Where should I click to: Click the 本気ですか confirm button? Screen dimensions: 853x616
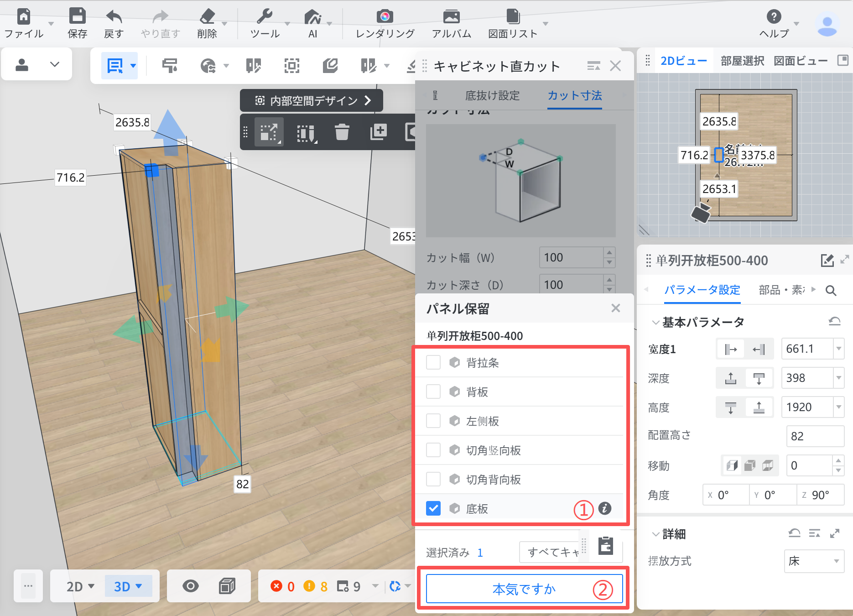click(524, 589)
